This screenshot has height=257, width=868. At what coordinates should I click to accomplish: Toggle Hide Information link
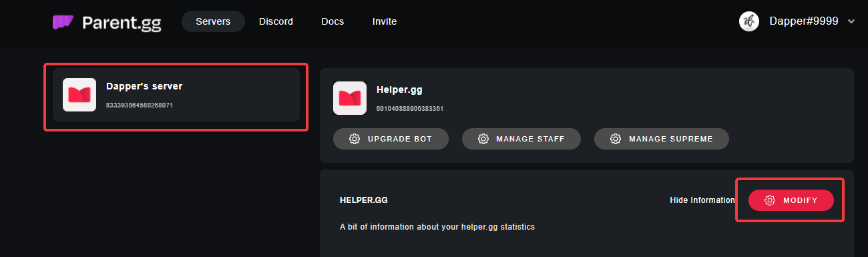pyautogui.click(x=702, y=200)
